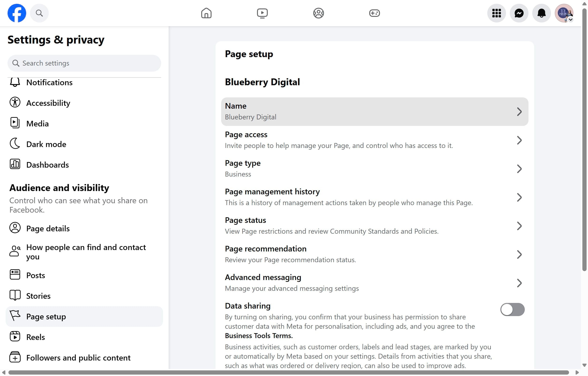Screen dimensions: 588x376
Task: Click the Search settings input field
Action: [x=84, y=63]
